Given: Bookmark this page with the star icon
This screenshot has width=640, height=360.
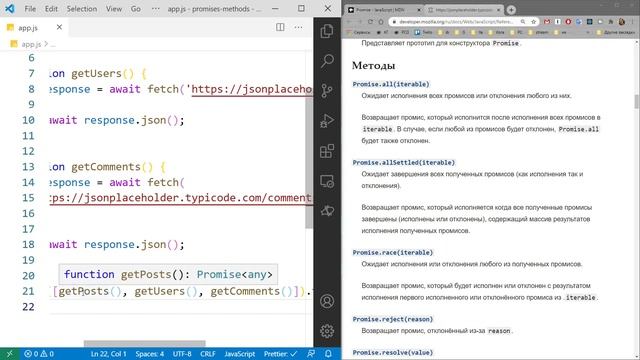Looking at the screenshot, I should pyautogui.click(x=533, y=22).
